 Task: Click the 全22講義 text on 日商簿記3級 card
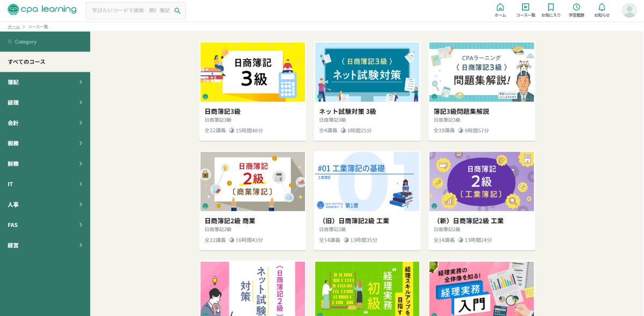tap(215, 131)
